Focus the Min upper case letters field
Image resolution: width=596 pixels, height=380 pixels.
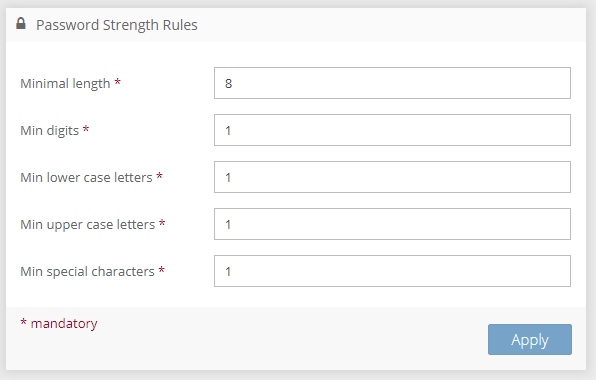pos(392,224)
